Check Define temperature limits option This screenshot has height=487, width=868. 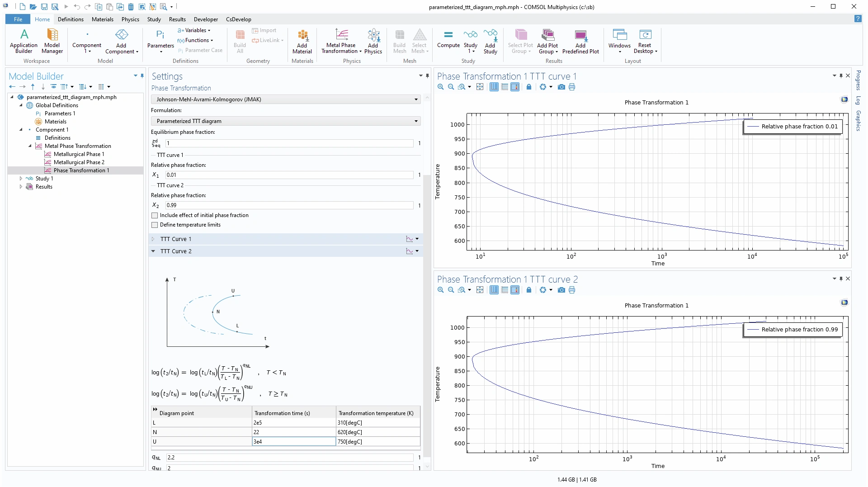click(x=155, y=225)
